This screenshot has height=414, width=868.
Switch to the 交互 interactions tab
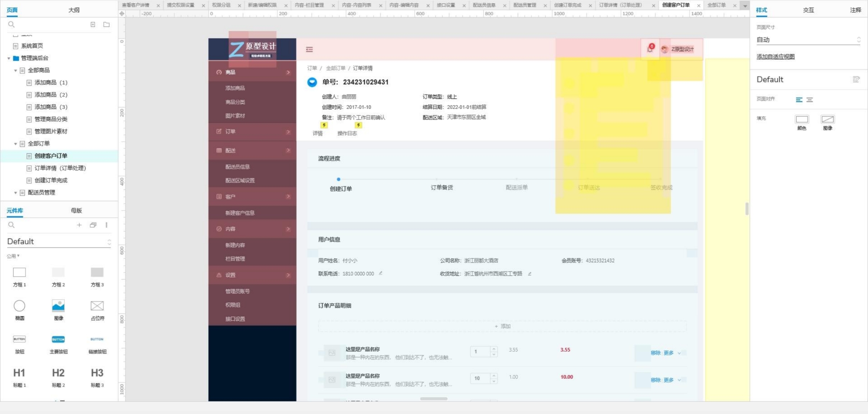[809, 10]
